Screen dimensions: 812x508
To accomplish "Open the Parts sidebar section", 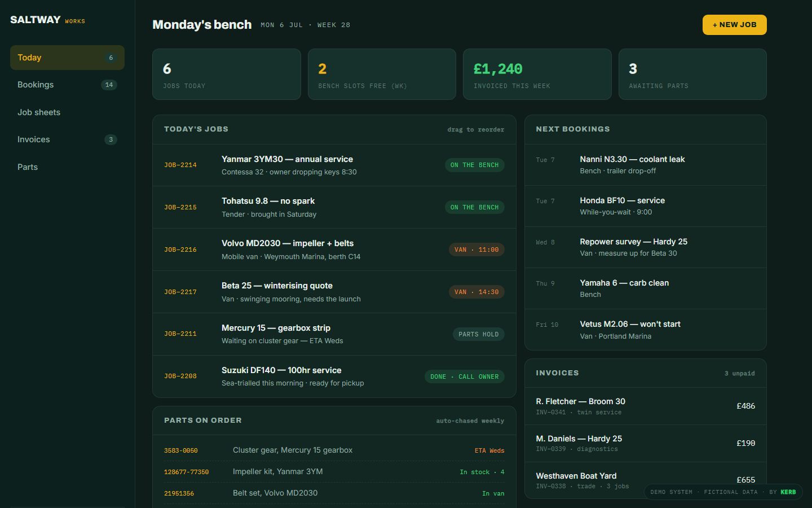I will click(x=67, y=167).
